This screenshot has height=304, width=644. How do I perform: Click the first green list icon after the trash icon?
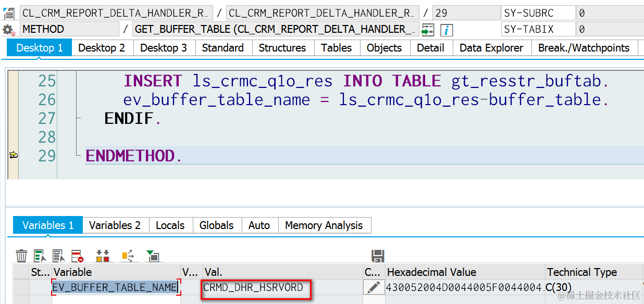coord(40,256)
